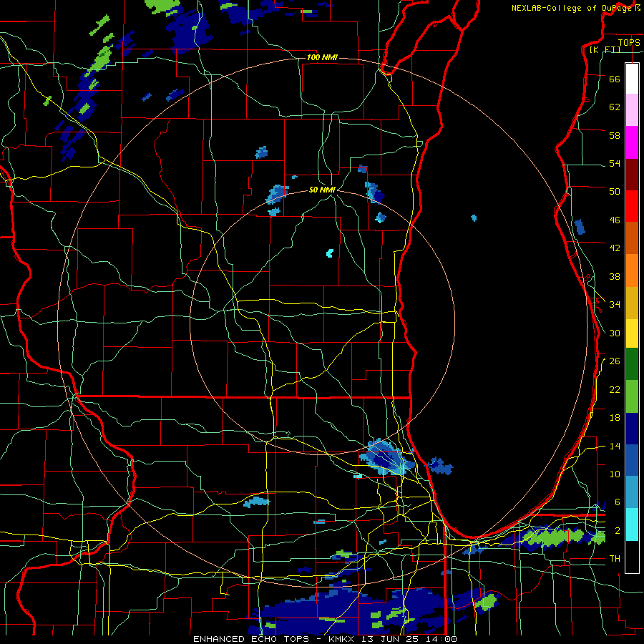Pick the light orange legend swatch

(632, 270)
